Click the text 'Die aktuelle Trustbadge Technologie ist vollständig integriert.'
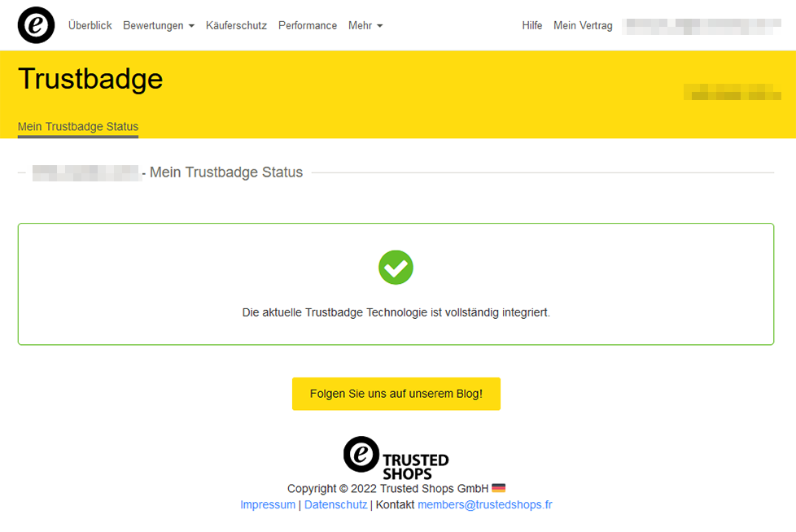The height and width of the screenshot is (532, 796). click(x=396, y=312)
